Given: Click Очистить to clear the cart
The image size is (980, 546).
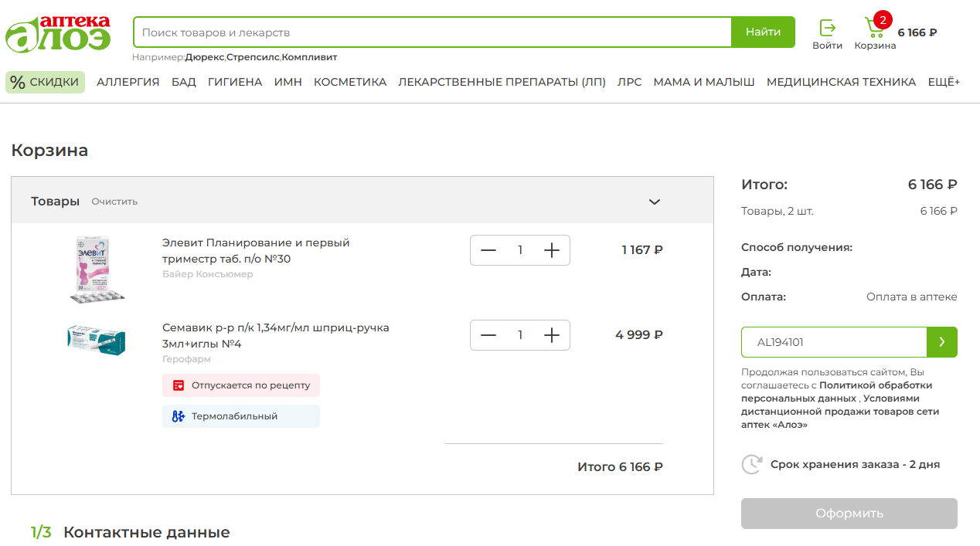Looking at the screenshot, I should pyautogui.click(x=114, y=202).
